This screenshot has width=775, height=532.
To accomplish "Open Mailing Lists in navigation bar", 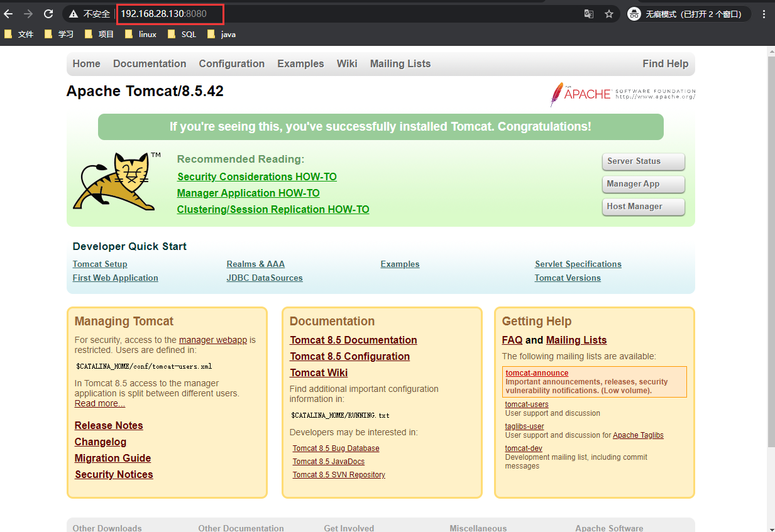I will pyautogui.click(x=400, y=64).
